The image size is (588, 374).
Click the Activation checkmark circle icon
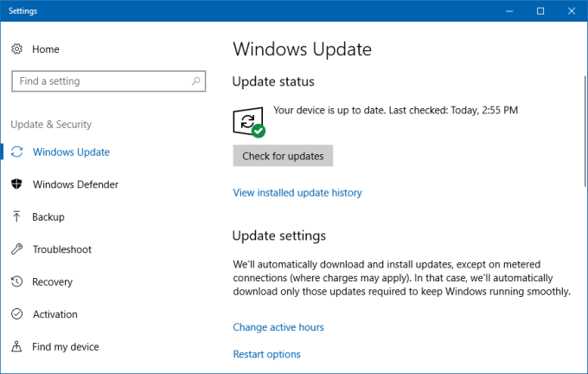pyautogui.click(x=17, y=314)
